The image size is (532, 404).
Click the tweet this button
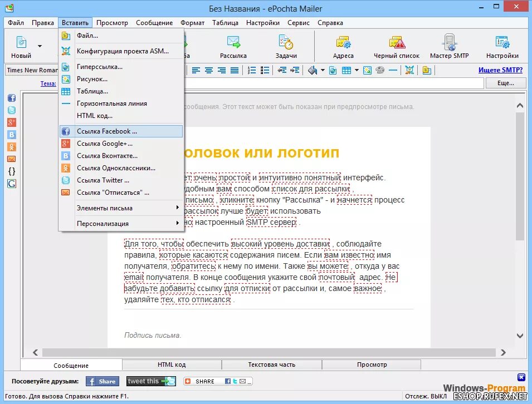[x=151, y=381]
